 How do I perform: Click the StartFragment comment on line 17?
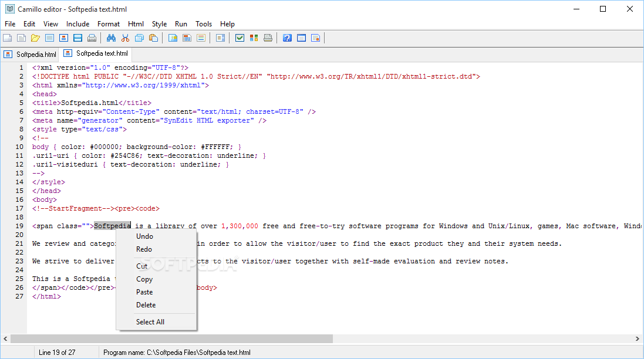click(x=73, y=208)
